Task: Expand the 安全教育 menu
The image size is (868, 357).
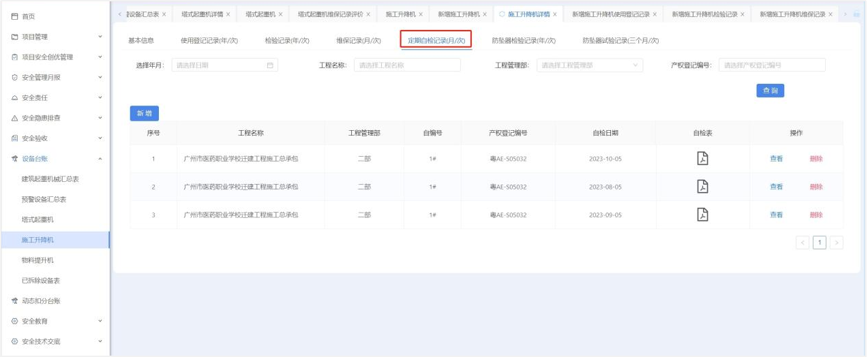Action: click(100, 321)
